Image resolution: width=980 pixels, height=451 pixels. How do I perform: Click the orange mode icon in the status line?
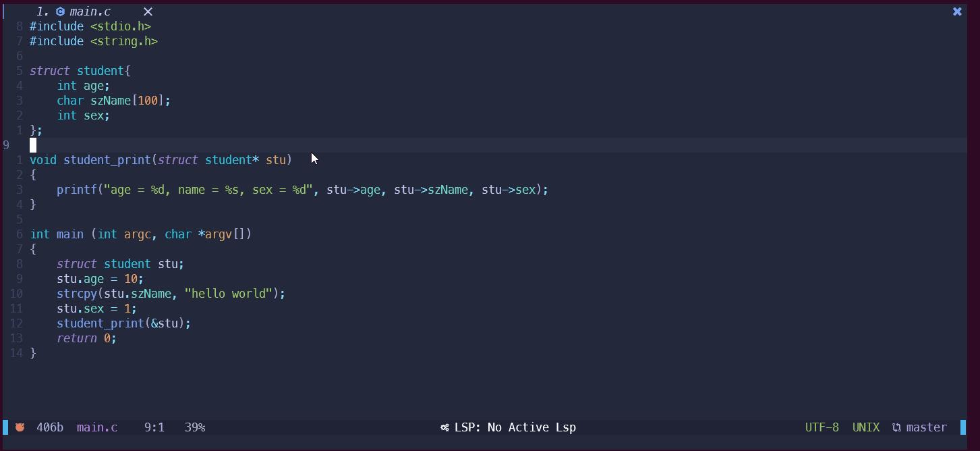(x=20, y=427)
